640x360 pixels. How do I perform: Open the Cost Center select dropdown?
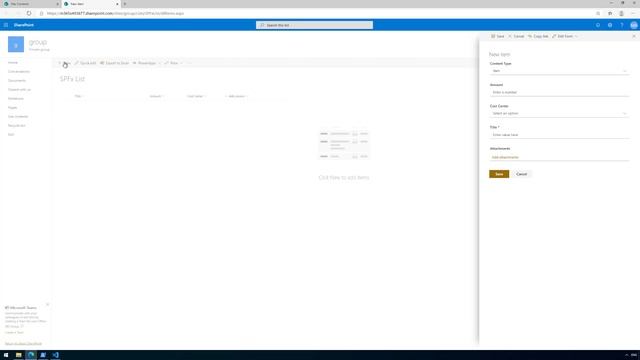tap(559, 113)
